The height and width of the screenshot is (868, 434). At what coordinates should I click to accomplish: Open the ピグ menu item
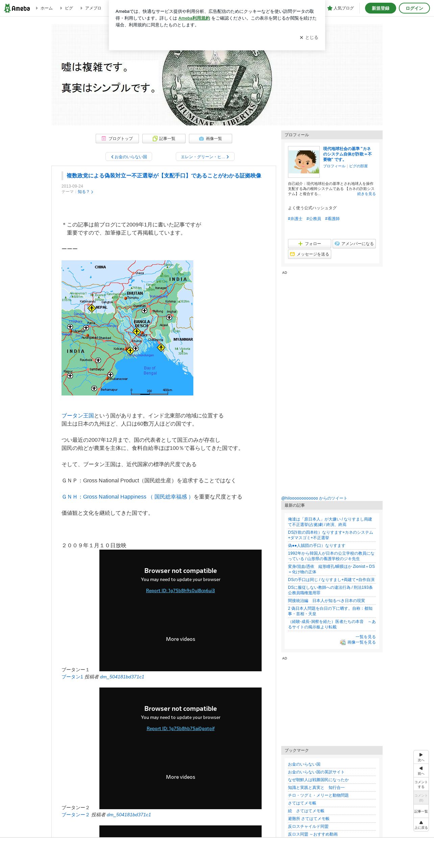tap(67, 8)
